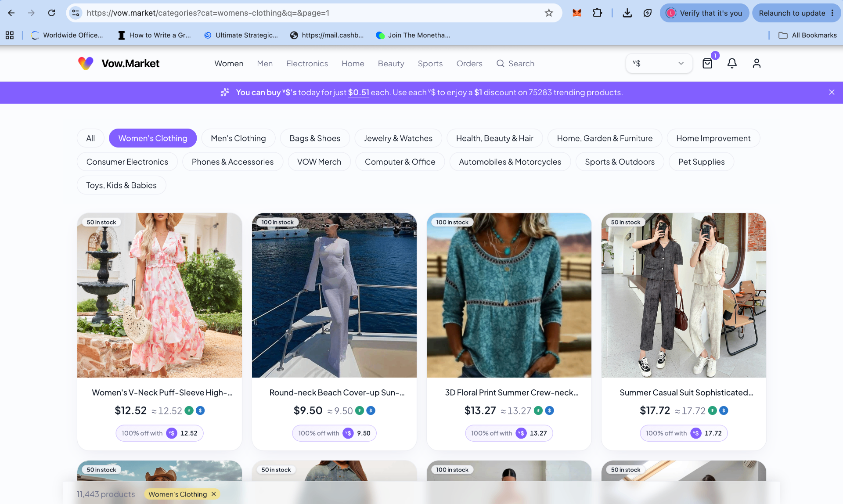Open the Ultimate Strategic bookmark
The width and height of the screenshot is (843, 504).
pos(241,35)
